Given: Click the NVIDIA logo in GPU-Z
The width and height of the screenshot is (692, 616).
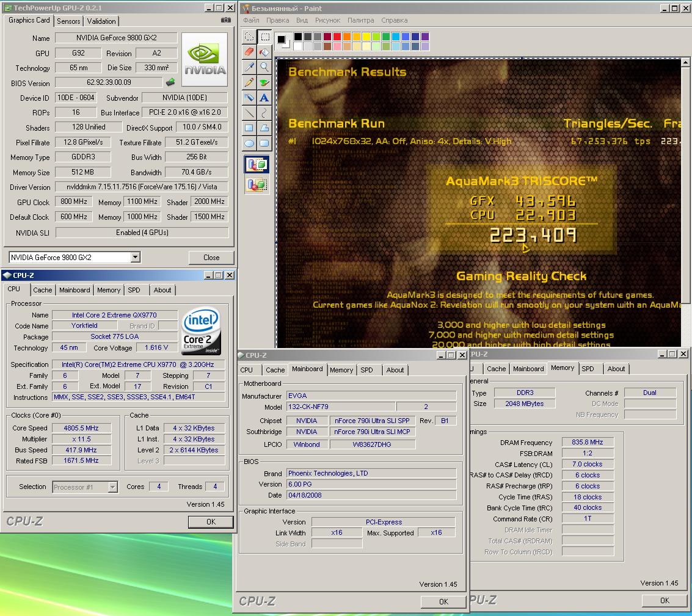Looking at the screenshot, I should click(x=205, y=59).
